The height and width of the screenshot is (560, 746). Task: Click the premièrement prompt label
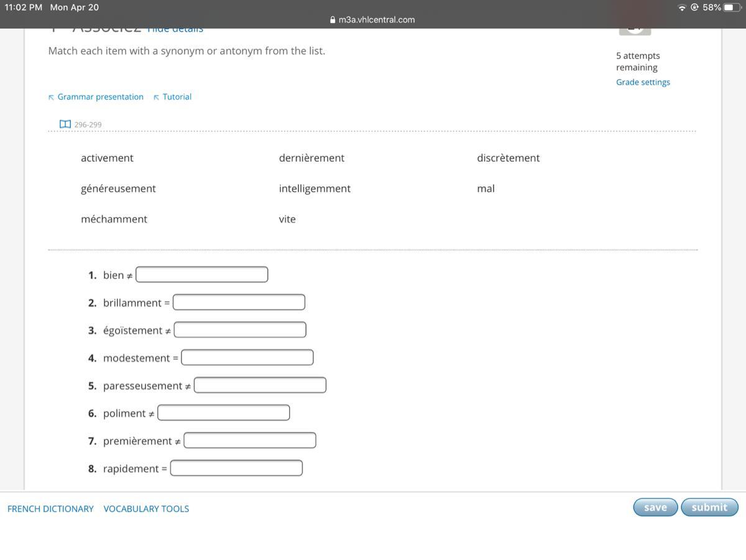137,441
